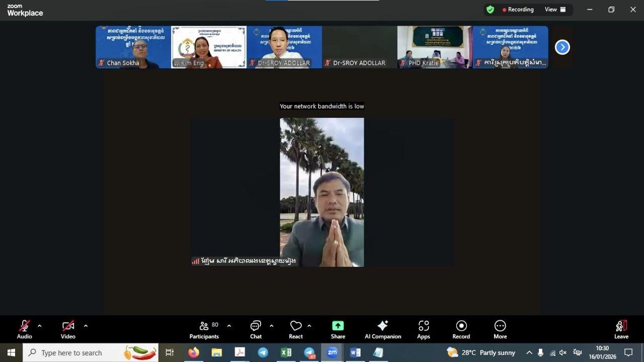
Task: Unmute the microphone with the Audio button
Action: [x=24, y=330]
